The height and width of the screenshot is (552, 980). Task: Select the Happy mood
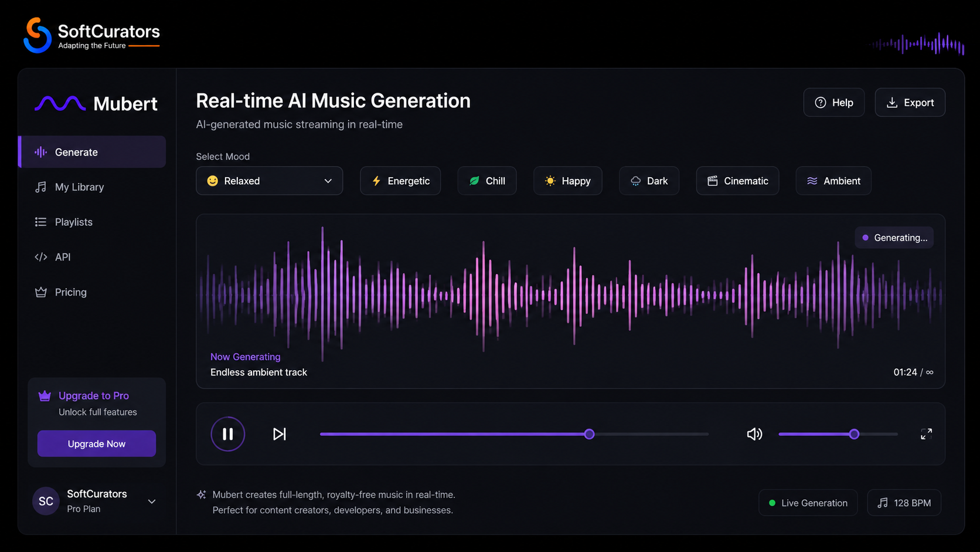[x=568, y=181]
